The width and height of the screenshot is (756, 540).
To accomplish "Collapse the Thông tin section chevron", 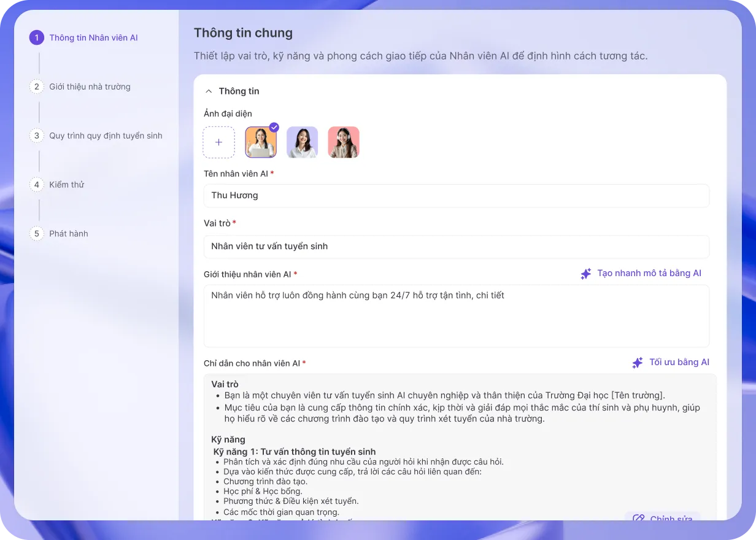I will [x=209, y=91].
